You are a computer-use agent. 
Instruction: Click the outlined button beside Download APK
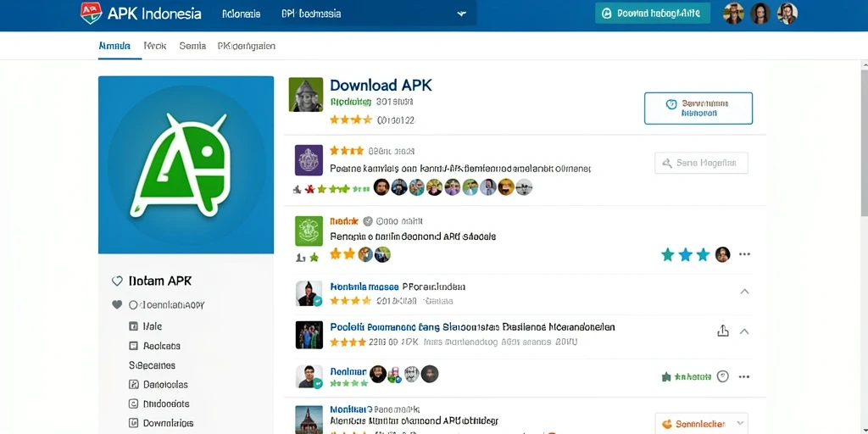(698, 108)
